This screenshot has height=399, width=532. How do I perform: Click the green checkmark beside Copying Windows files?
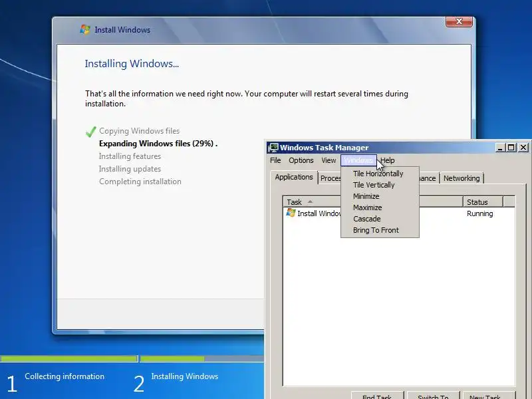point(90,131)
